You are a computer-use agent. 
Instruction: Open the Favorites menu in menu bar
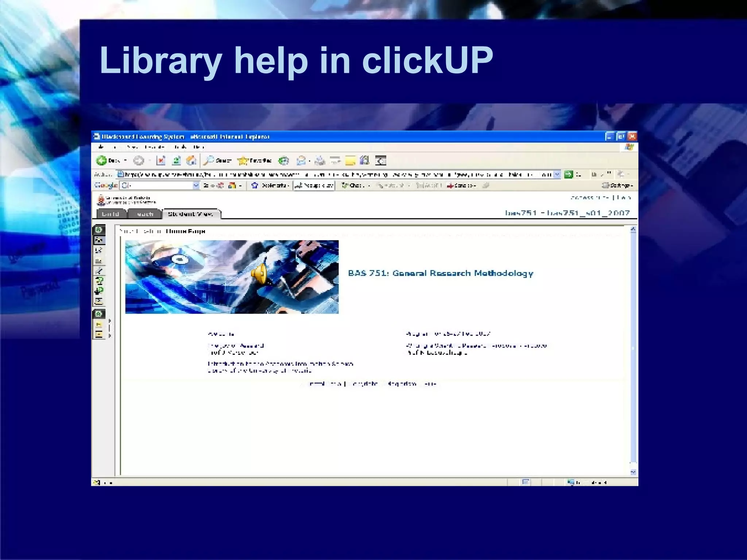coord(154,147)
